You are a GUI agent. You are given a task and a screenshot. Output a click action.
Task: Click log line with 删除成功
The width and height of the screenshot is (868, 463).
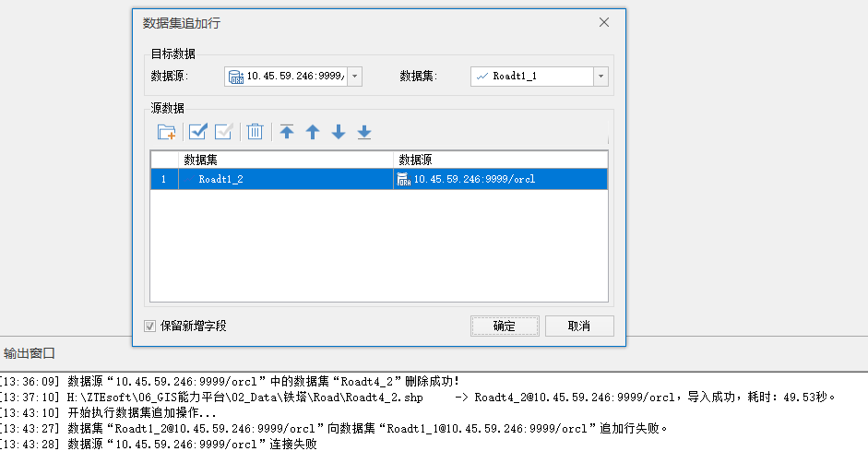pos(230,381)
